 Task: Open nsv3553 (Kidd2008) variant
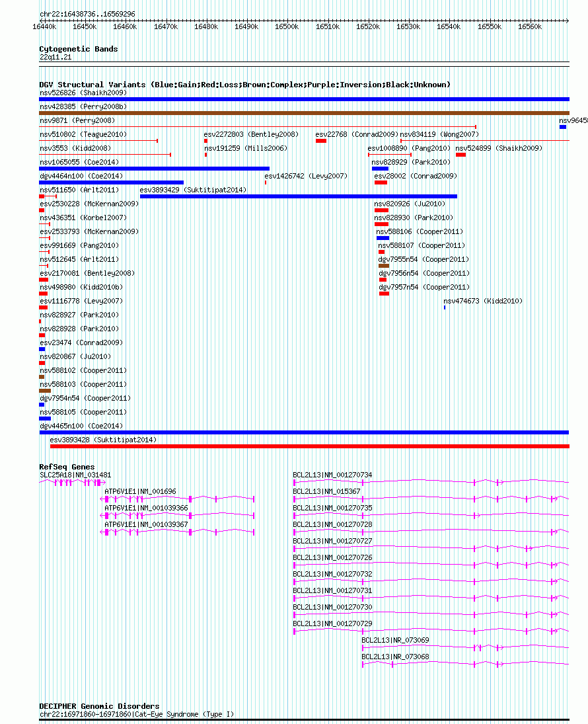tap(75, 148)
